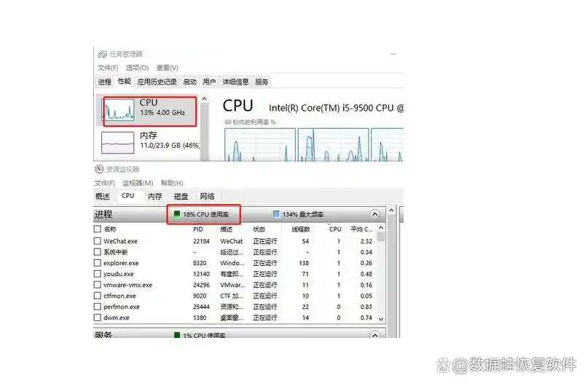This screenshot has width=588, height=386.
Task: Collapse the 进程 section chevron
Action: point(375,214)
